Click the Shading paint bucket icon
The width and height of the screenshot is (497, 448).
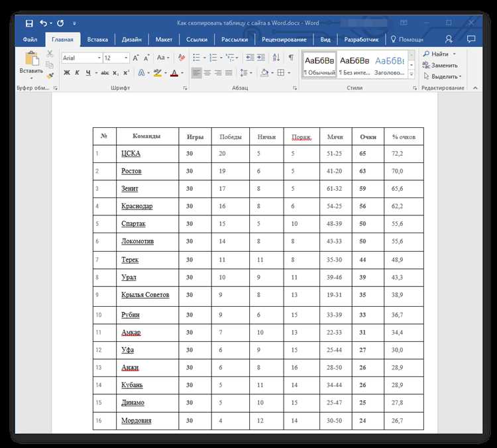[x=264, y=73]
